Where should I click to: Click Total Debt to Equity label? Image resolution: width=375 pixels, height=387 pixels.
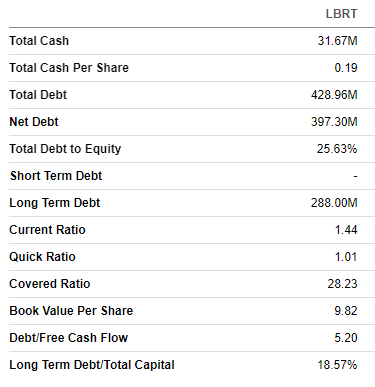pyautogui.click(x=65, y=149)
